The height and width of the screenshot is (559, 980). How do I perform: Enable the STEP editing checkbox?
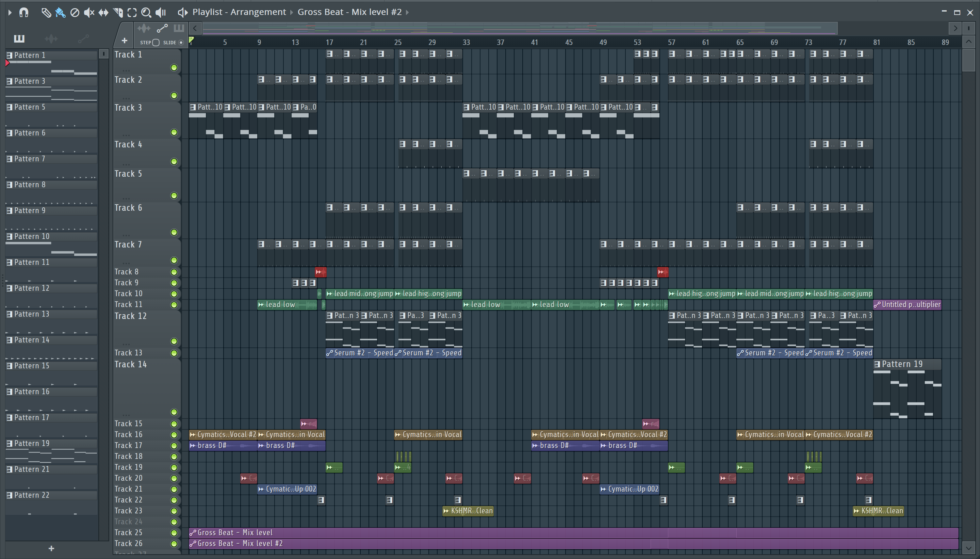(156, 42)
